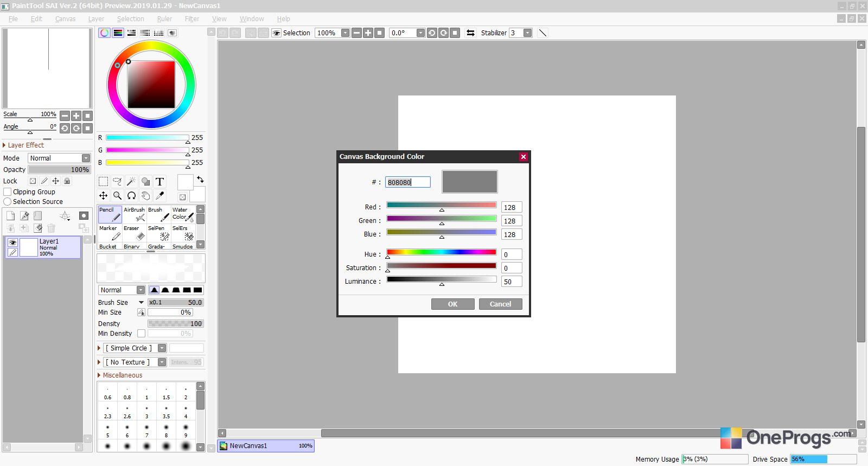Hide Layer1 with the eye icon

click(12, 242)
